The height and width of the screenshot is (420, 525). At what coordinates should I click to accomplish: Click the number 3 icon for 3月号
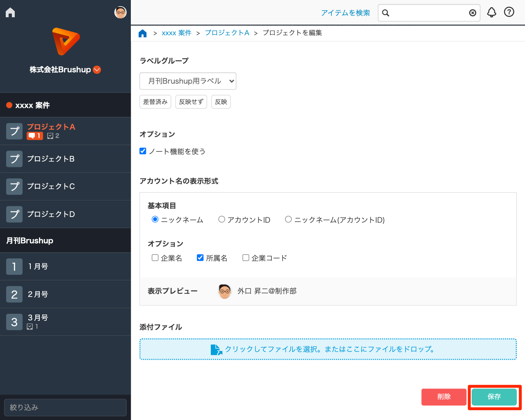click(14, 322)
